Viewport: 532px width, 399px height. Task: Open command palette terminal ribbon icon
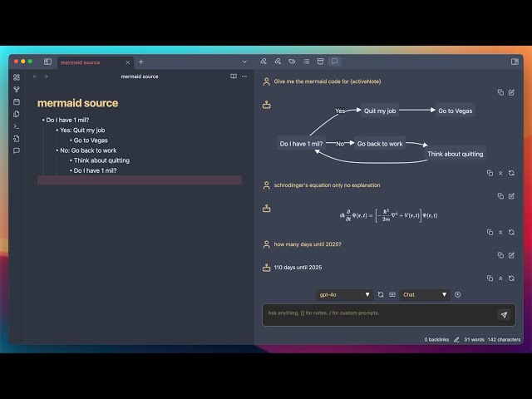(x=17, y=126)
